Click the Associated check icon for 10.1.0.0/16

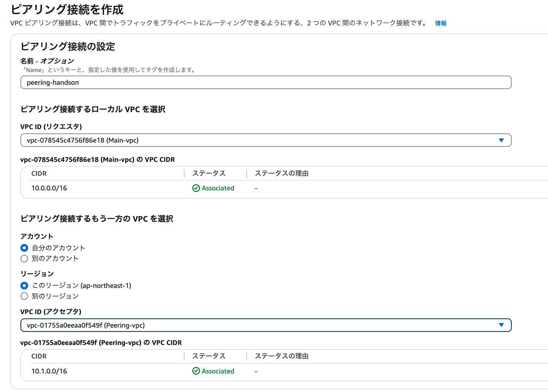pyautogui.click(x=196, y=371)
